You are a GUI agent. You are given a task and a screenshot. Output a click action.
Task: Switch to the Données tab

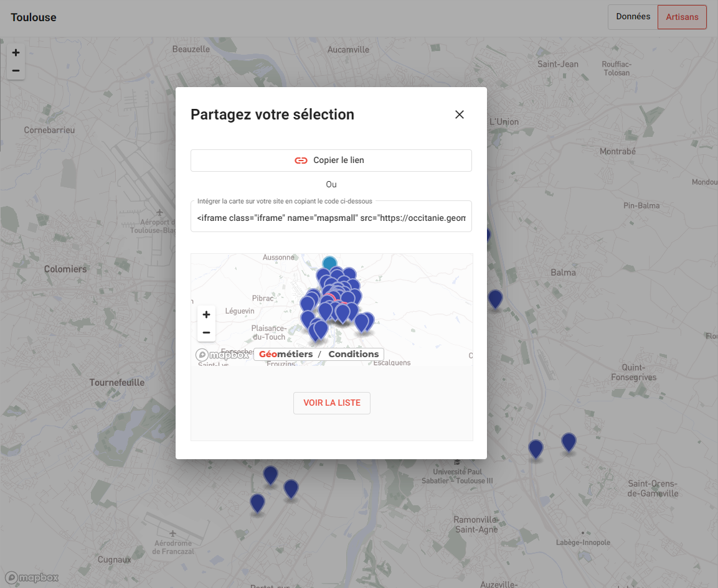(633, 17)
